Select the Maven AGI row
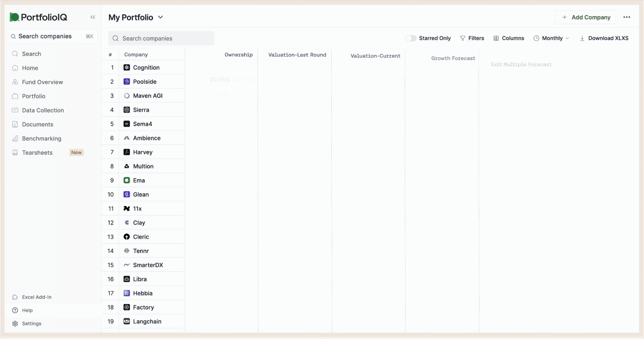This screenshot has width=644, height=339. [143, 96]
